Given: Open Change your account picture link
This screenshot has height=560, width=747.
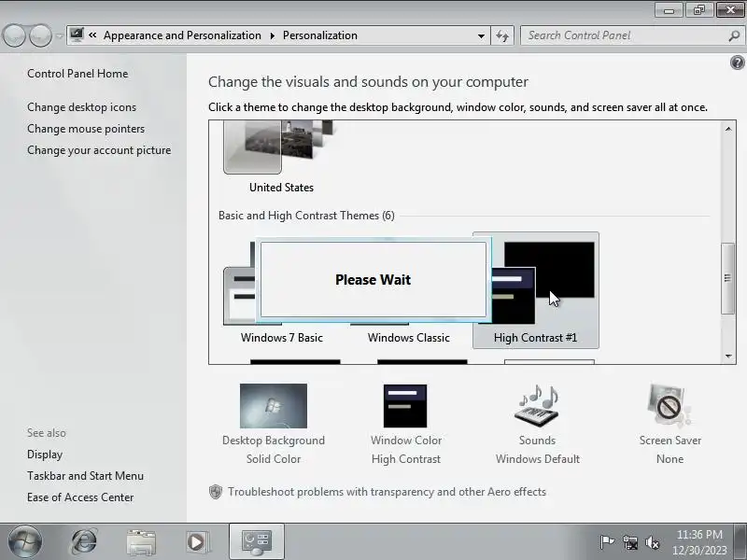Looking at the screenshot, I should click(99, 150).
